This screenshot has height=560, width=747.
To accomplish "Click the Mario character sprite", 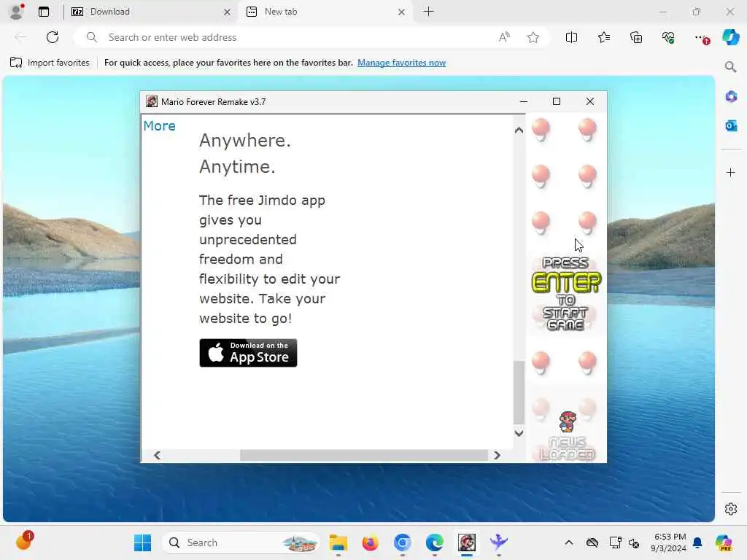I will (567, 421).
